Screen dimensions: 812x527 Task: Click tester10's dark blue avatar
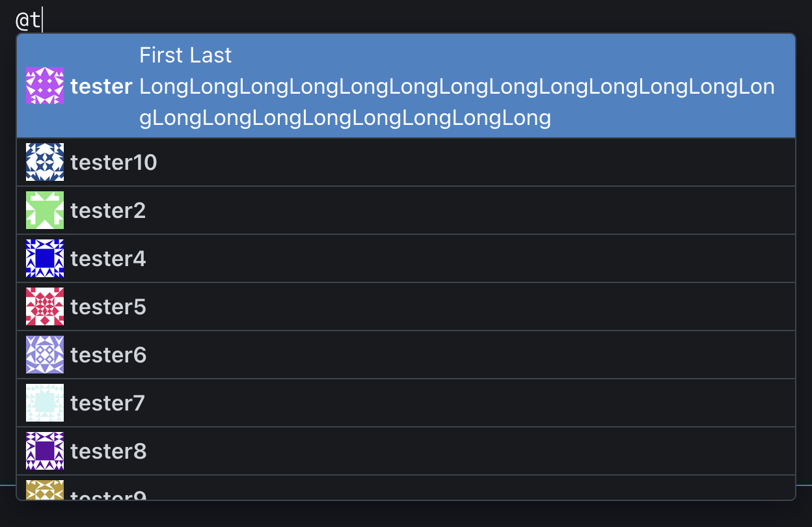click(x=45, y=162)
